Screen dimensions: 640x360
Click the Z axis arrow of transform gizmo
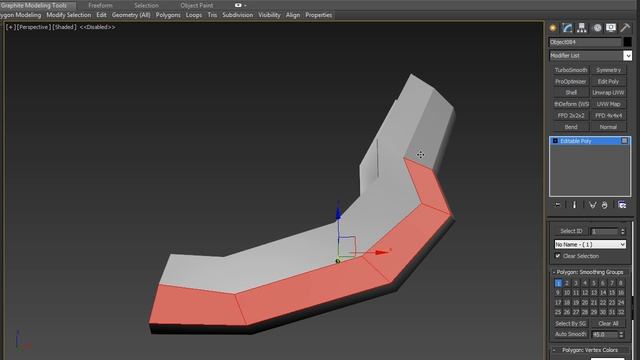(x=338, y=213)
